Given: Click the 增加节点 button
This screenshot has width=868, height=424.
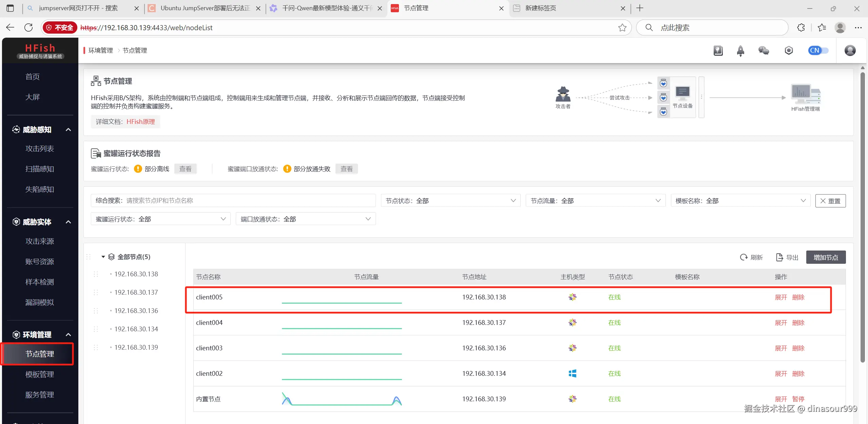Looking at the screenshot, I should click(825, 257).
